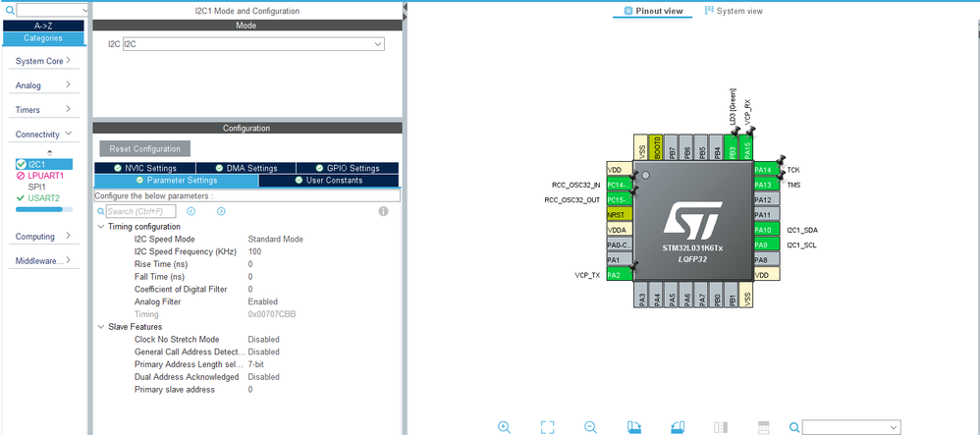Collapse the Slave Features group

pyautogui.click(x=101, y=327)
